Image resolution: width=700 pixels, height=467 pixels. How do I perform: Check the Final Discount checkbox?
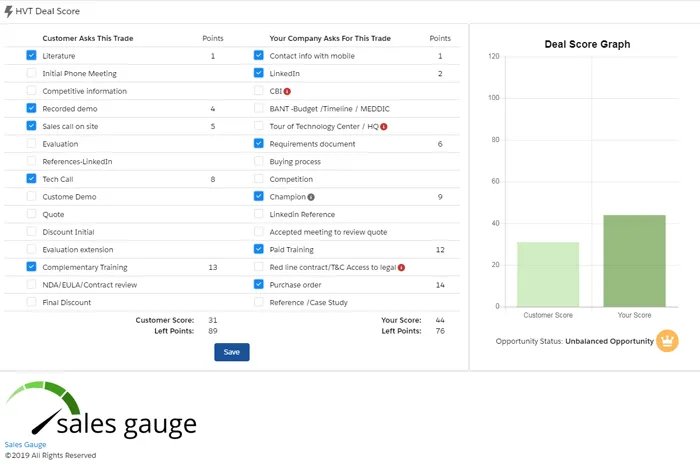click(x=31, y=302)
